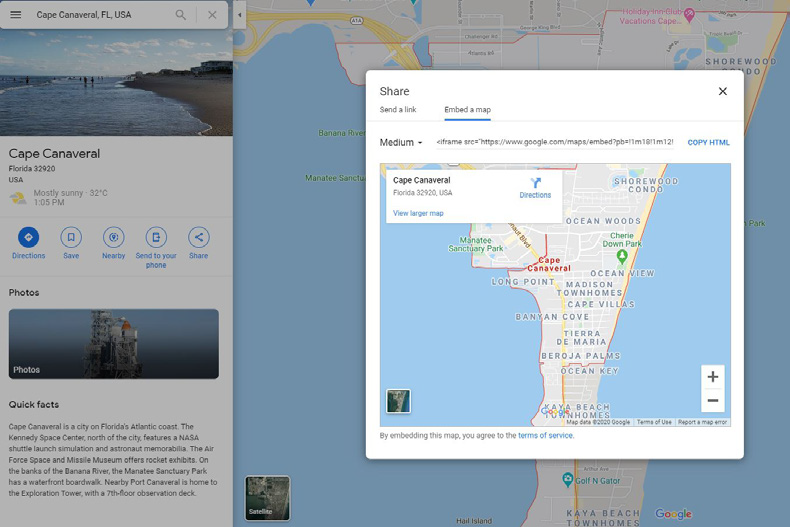Expand the Medium size dropdown
Viewport: 790px width, 527px height.
401,143
